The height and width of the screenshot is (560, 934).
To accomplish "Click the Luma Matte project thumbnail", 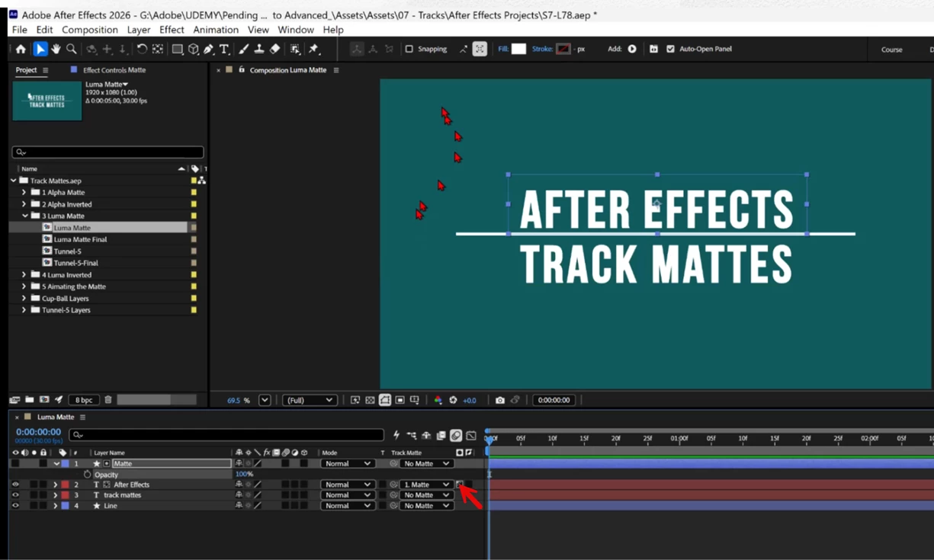I will coord(47,101).
